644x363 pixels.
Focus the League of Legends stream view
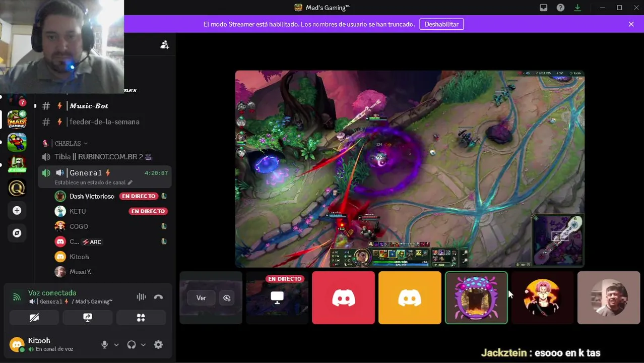coord(410,169)
